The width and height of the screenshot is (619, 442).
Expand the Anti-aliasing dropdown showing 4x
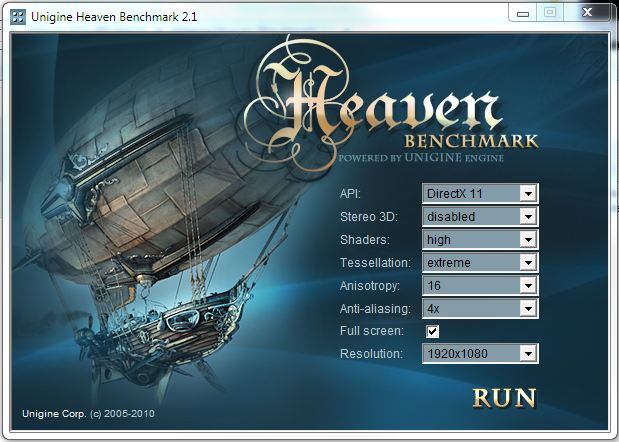[480, 308]
